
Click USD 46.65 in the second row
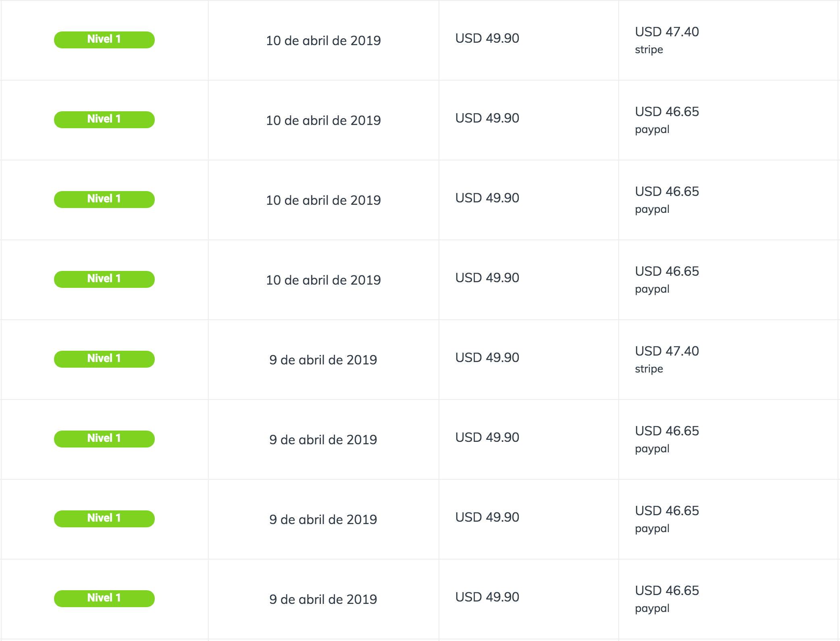(667, 112)
